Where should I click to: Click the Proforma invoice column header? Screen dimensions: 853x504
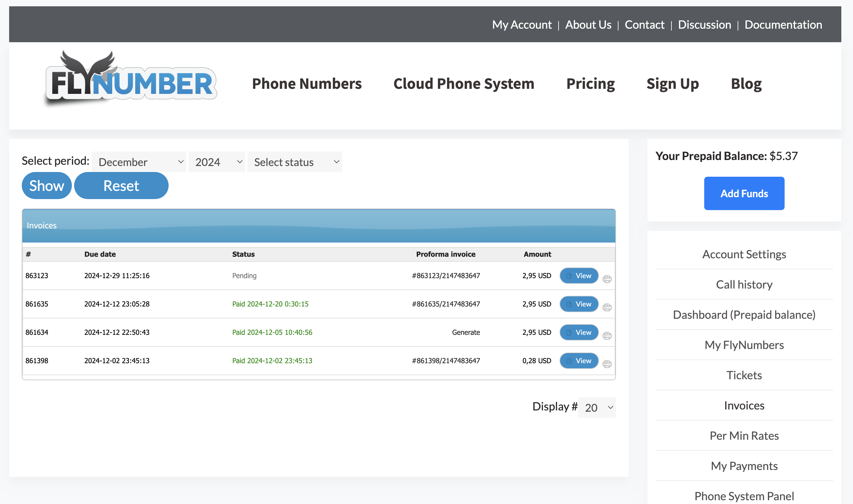tap(445, 254)
